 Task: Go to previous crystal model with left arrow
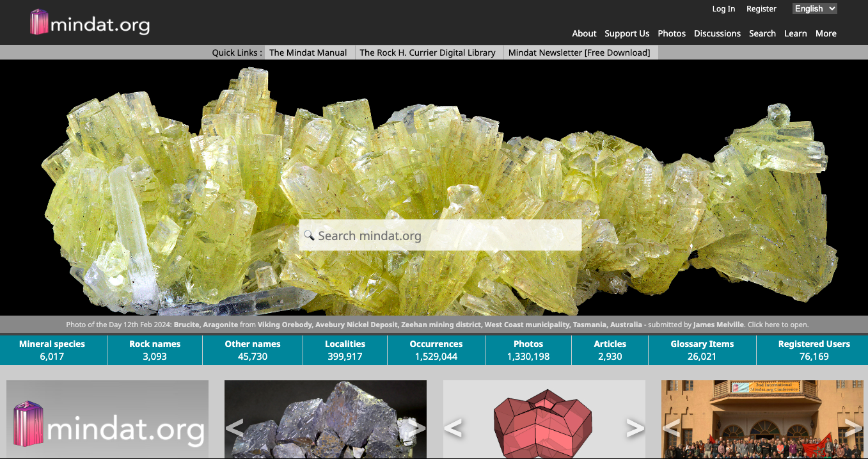click(x=453, y=428)
